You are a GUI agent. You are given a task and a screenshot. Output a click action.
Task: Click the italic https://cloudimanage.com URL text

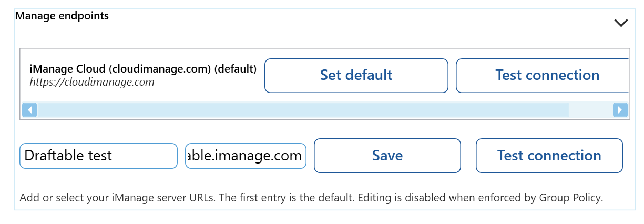coord(91,82)
